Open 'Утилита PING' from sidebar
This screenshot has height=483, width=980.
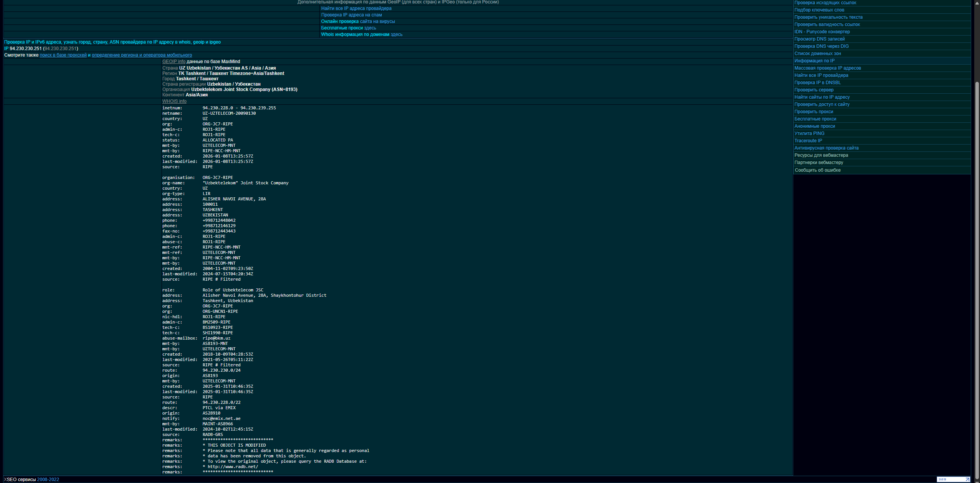coord(809,133)
